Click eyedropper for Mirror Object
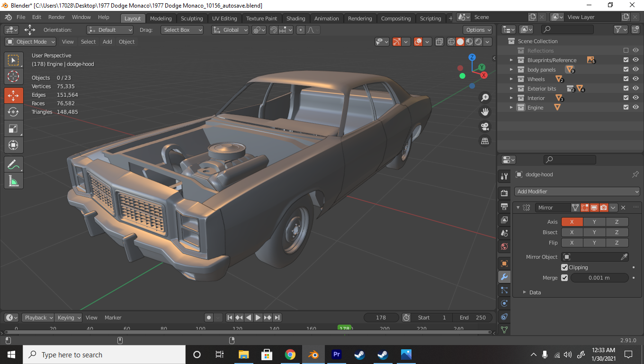Image resolution: width=644 pixels, height=364 pixels. point(624,257)
